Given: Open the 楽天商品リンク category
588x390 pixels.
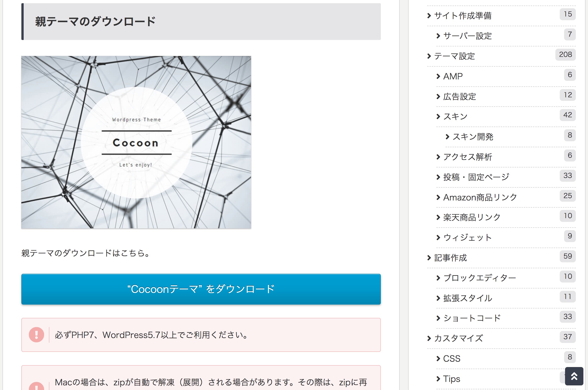Looking at the screenshot, I should (472, 217).
